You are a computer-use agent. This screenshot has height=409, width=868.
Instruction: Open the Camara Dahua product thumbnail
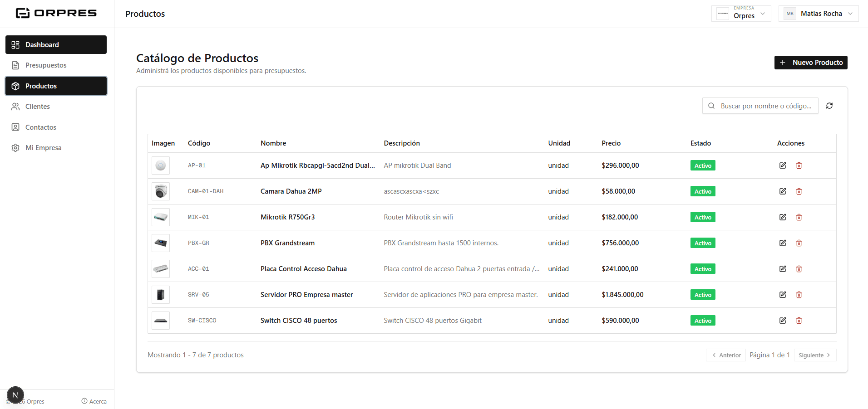pos(161,191)
